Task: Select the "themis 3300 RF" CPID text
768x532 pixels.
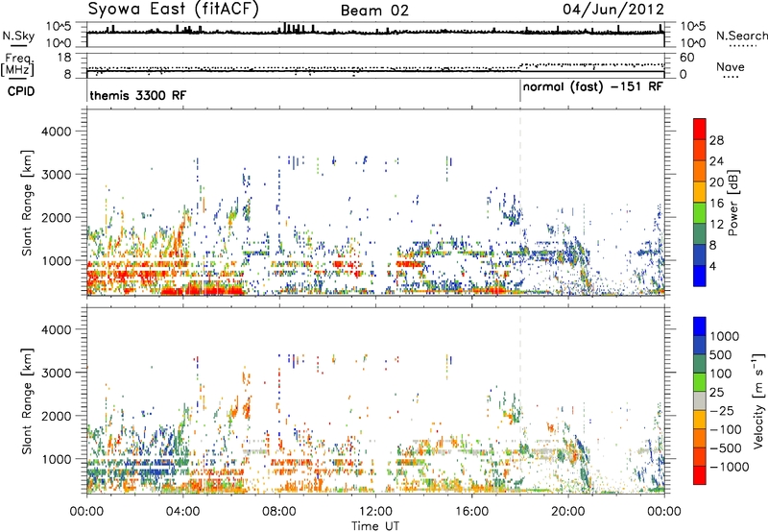Action: (x=138, y=95)
